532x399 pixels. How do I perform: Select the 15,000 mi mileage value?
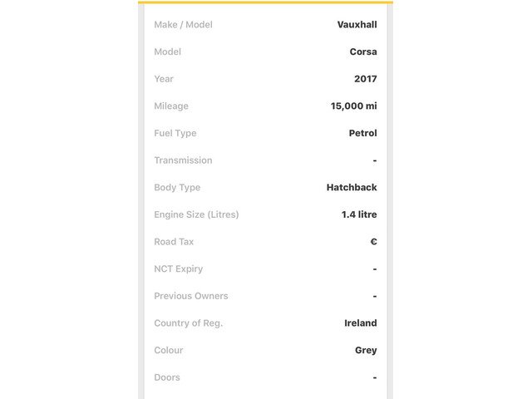(353, 106)
